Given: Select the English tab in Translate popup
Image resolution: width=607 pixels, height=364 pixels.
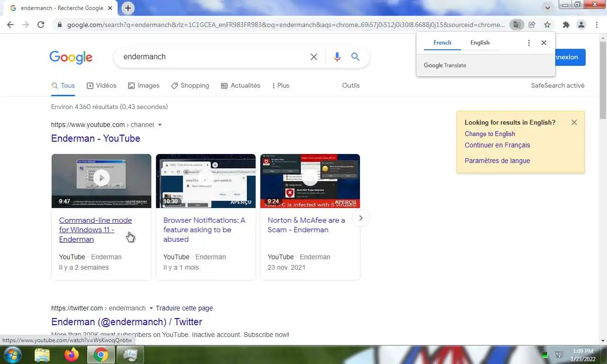Looking at the screenshot, I should [480, 43].
